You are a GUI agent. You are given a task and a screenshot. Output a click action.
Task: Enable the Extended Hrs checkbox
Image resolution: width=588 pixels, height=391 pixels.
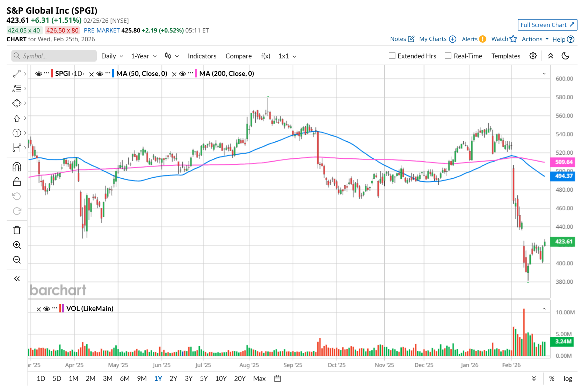coord(392,56)
